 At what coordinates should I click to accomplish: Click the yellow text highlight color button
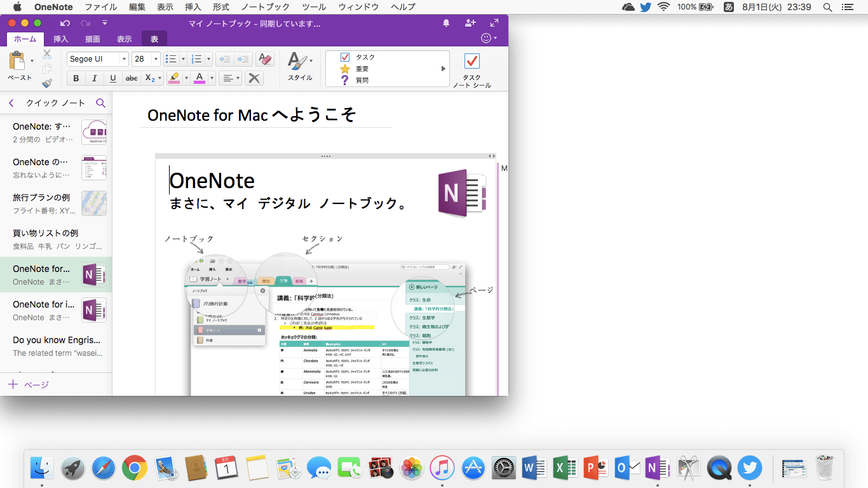[x=173, y=78]
